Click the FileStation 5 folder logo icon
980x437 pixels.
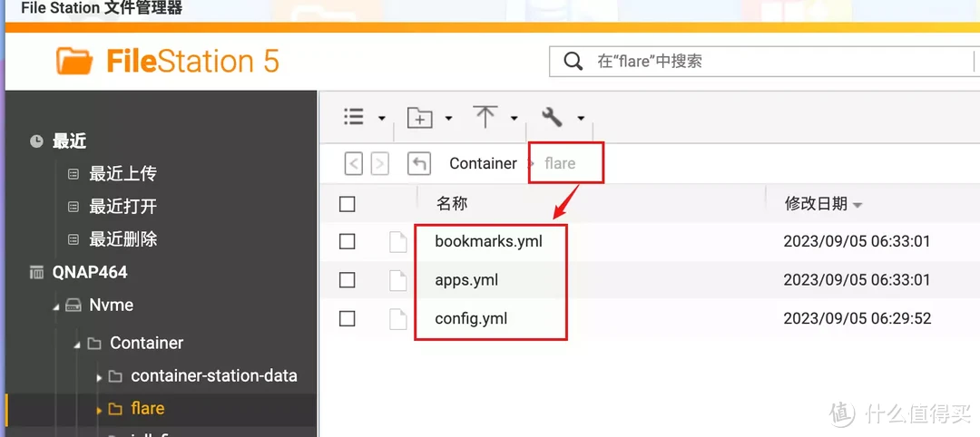click(x=74, y=61)
